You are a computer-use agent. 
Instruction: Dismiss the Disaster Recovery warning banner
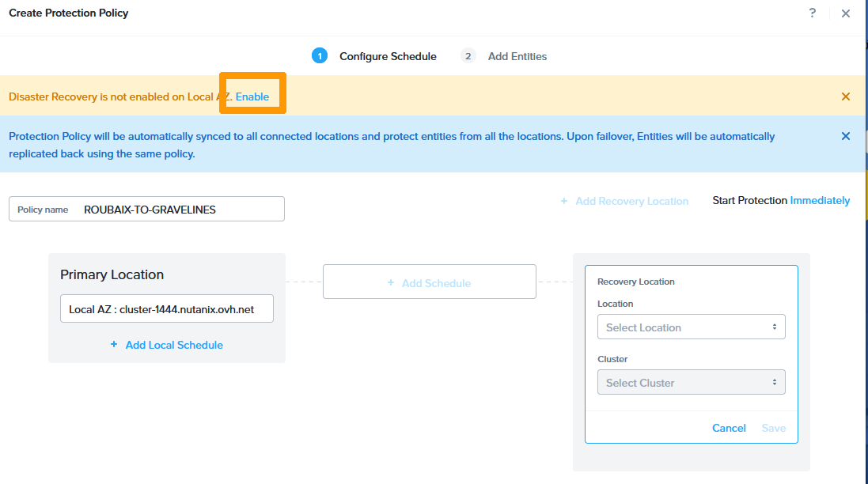click(846, 96)
